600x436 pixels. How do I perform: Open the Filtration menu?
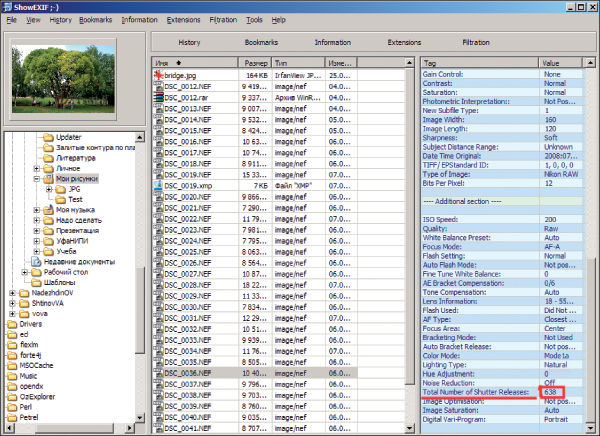point(223,19)
